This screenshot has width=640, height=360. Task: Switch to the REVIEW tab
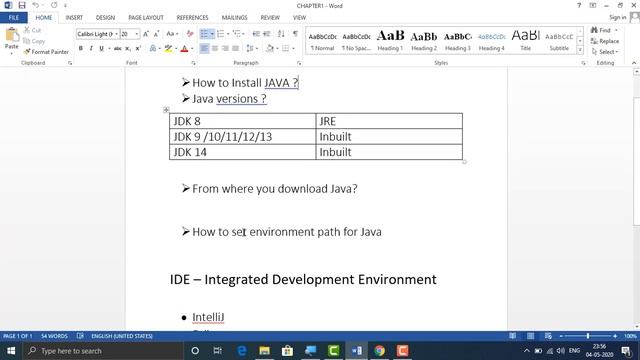pos(270,18)
